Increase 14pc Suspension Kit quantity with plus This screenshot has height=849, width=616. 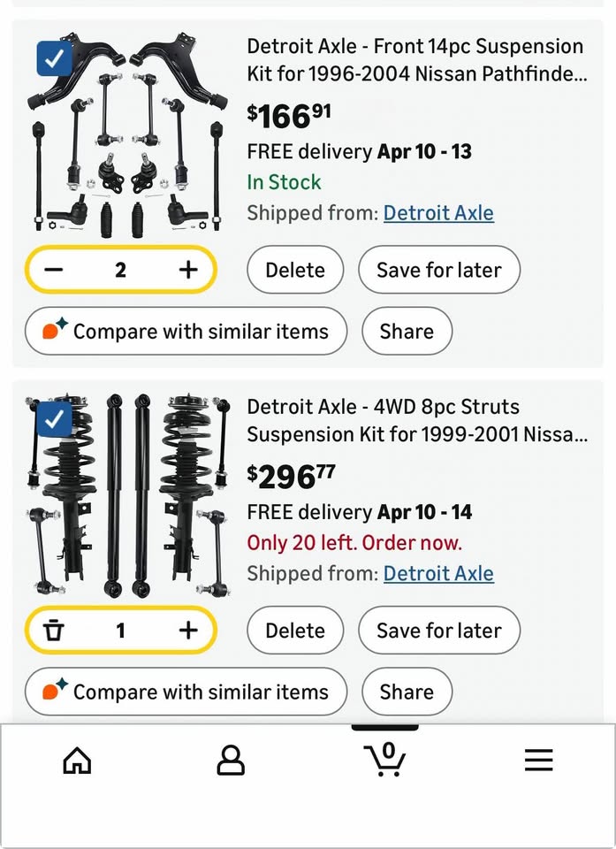pos(188,270)
